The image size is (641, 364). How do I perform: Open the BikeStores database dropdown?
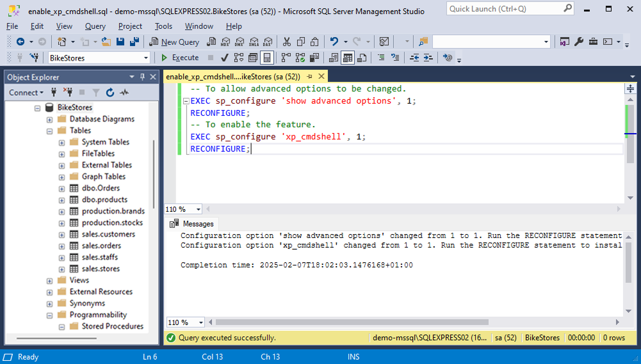pyautogui.click(x=146, y=58)
